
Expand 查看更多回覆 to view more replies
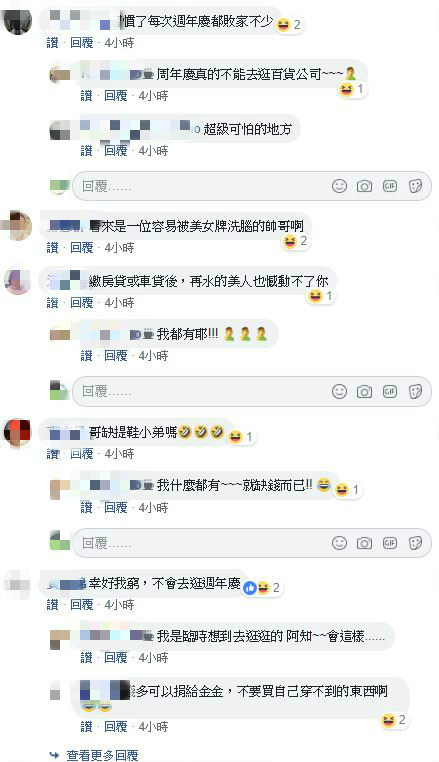click(102, 755)
